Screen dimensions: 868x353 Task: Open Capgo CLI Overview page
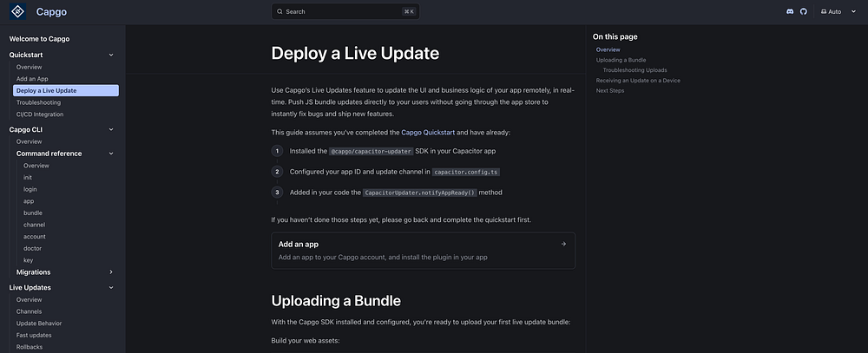29,141
